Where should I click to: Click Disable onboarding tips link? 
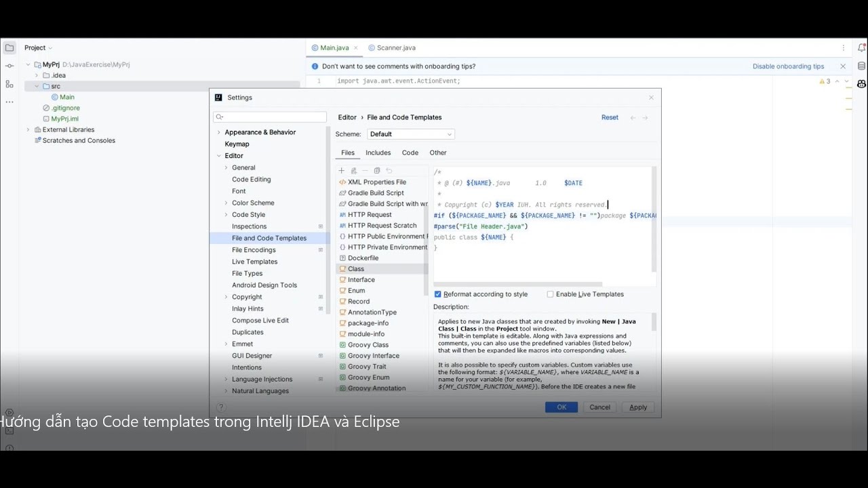789,66
